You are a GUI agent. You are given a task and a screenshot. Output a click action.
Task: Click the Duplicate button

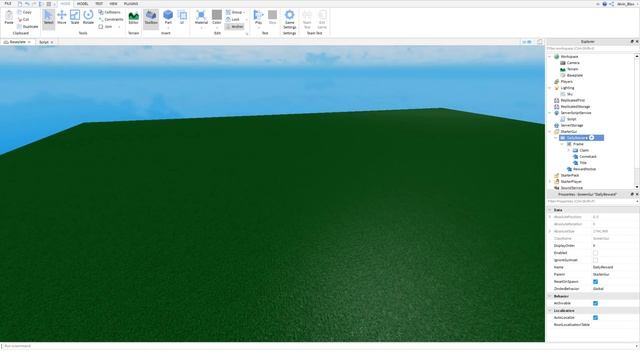pyautogui.click(x=28, y=27)
